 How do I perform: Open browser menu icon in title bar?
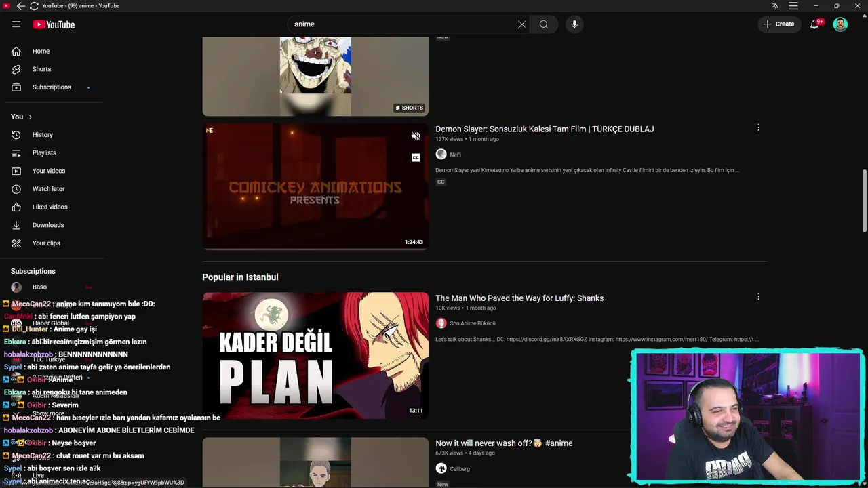(x=793, y=6)
